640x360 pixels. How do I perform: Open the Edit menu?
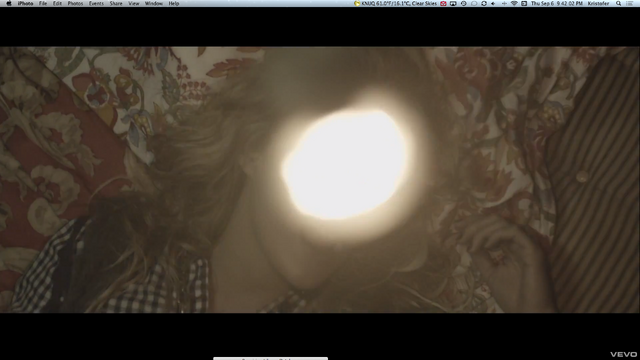[57, 3]
